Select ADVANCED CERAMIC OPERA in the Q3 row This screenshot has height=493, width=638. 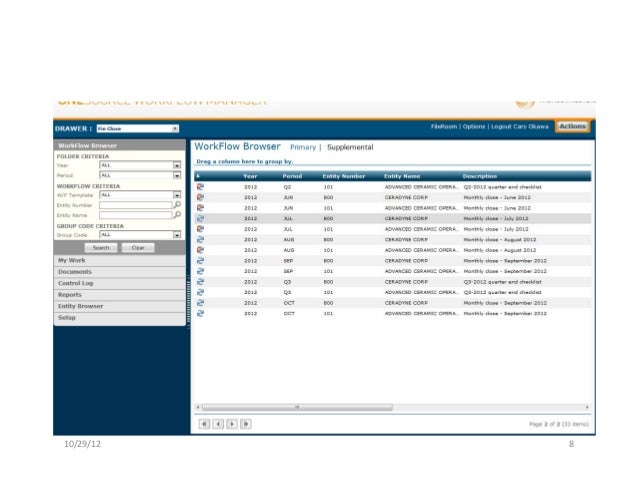(422, 292)
